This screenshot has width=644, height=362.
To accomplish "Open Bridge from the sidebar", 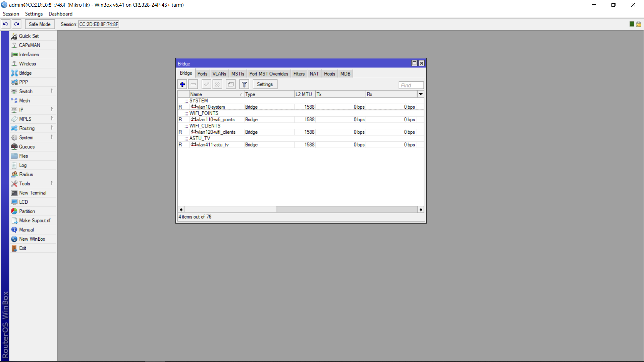I will [33, 73].
